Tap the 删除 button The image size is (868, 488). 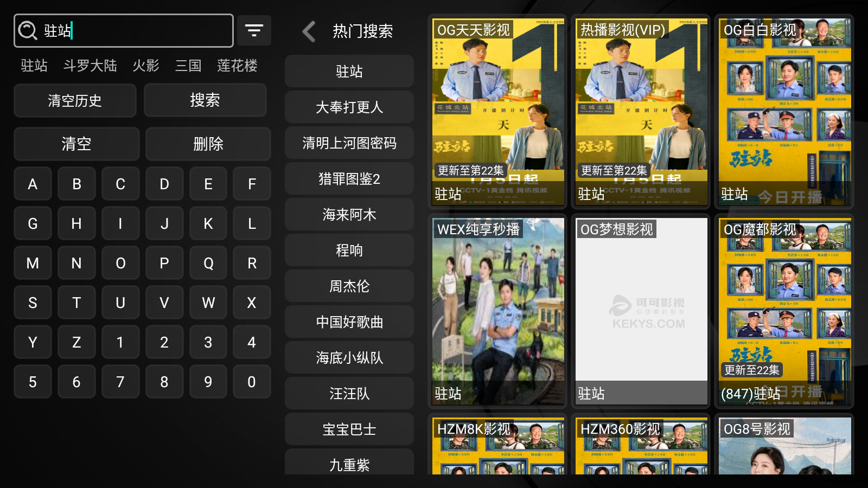(x=208, y=144)
